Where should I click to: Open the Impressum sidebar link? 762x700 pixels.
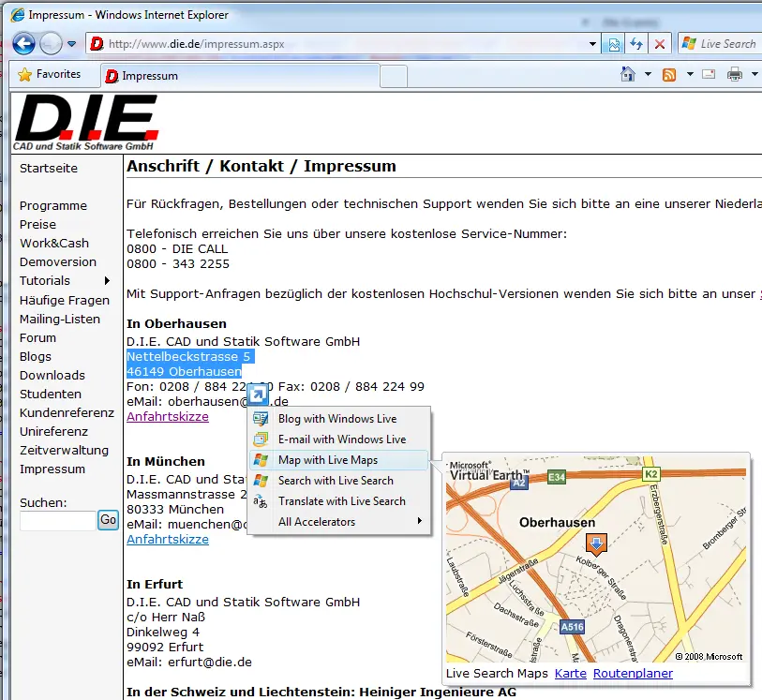52,469
